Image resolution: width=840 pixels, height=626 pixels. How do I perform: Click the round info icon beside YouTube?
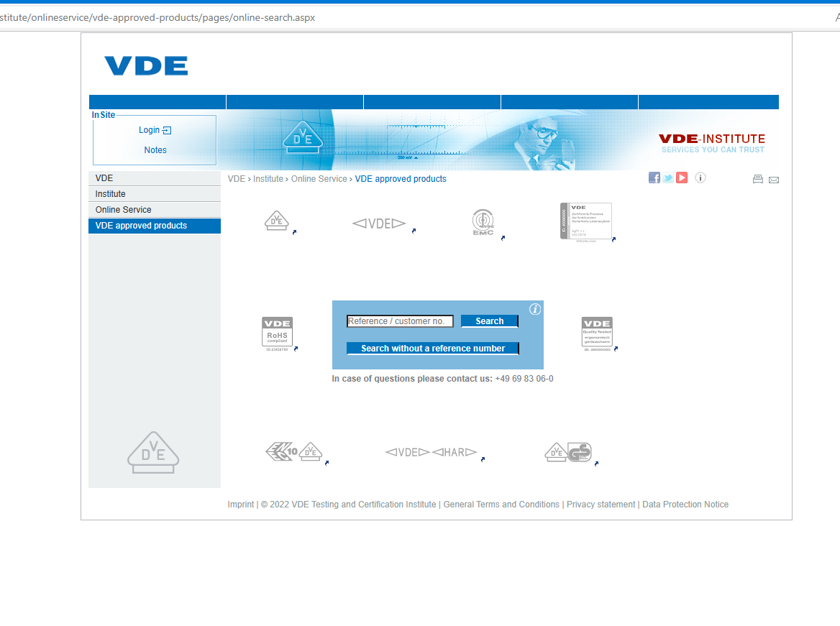(700, 178)
